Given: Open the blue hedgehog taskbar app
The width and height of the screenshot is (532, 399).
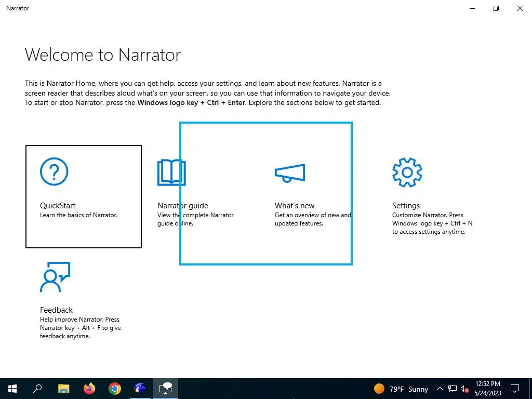Looking at the screenshot, I should tap(140, 389).
